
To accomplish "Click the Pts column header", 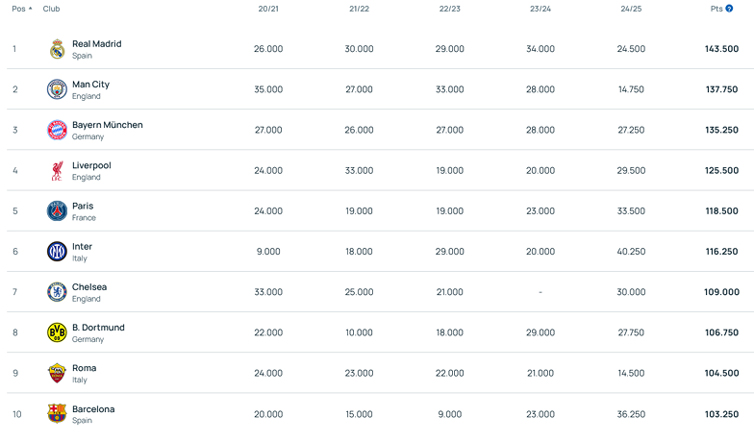I will (716, 9).
